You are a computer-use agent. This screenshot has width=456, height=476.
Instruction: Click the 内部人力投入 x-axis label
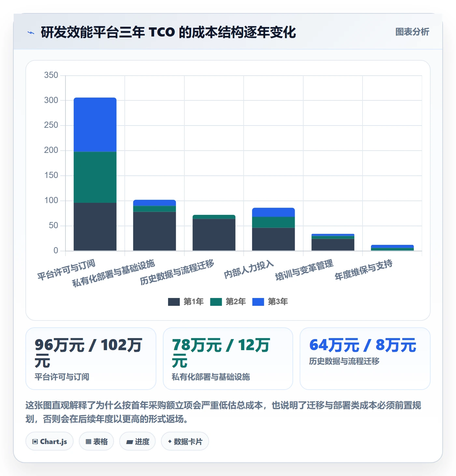point(249,269)
